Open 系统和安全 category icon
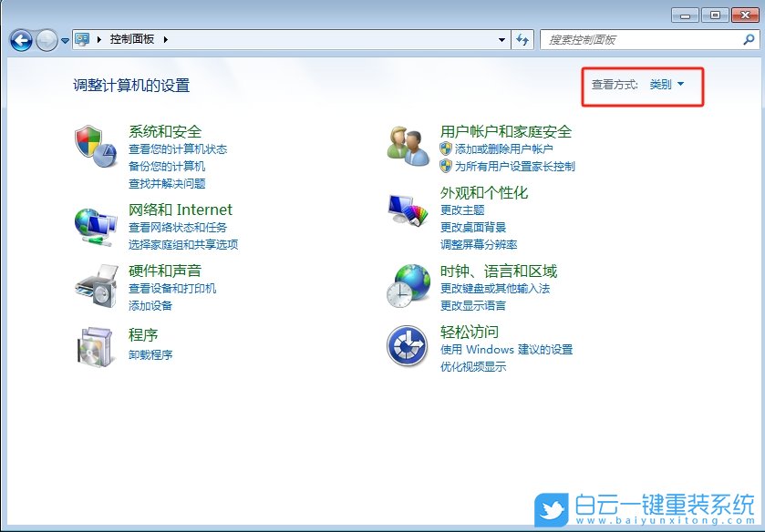The image size is (765, 532). (x=96, y=146)
